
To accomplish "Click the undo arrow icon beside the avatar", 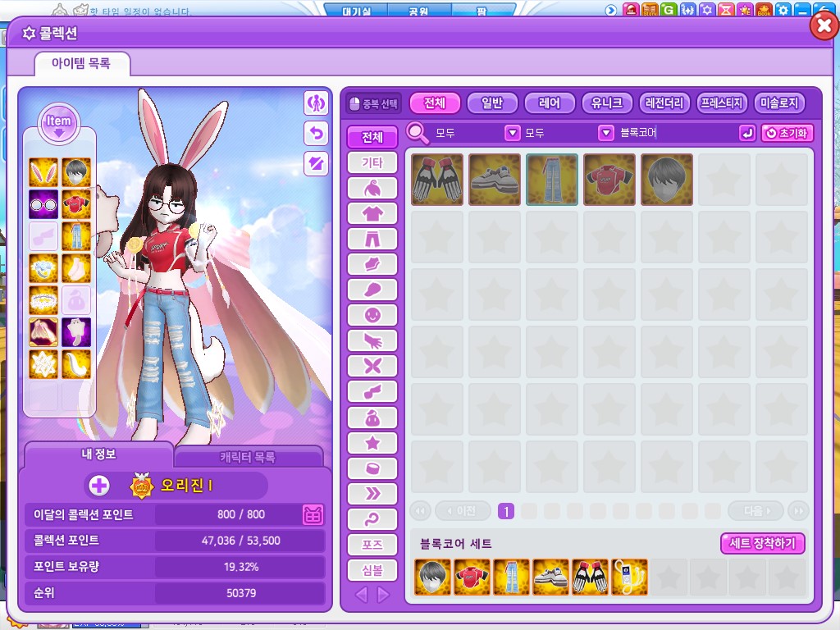I will point(316,134).
